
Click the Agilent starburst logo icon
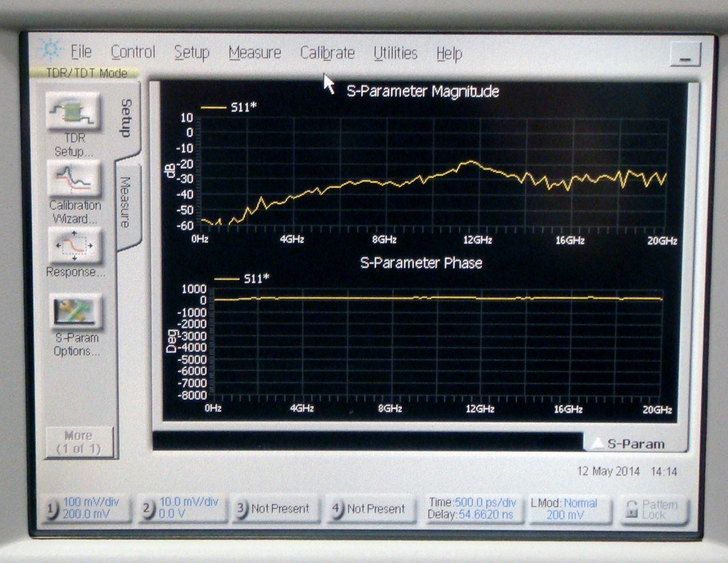click(x=50, y=49)
